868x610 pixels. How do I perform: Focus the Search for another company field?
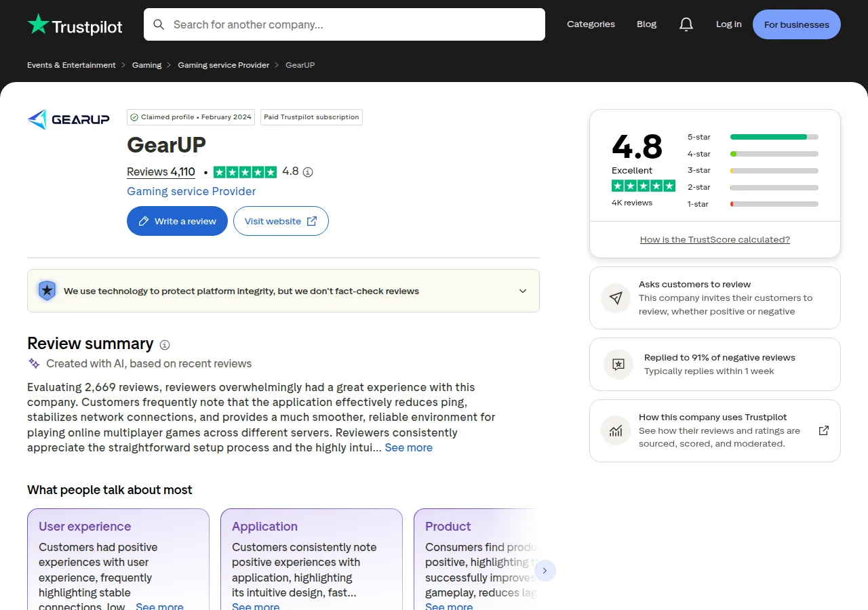344,24
